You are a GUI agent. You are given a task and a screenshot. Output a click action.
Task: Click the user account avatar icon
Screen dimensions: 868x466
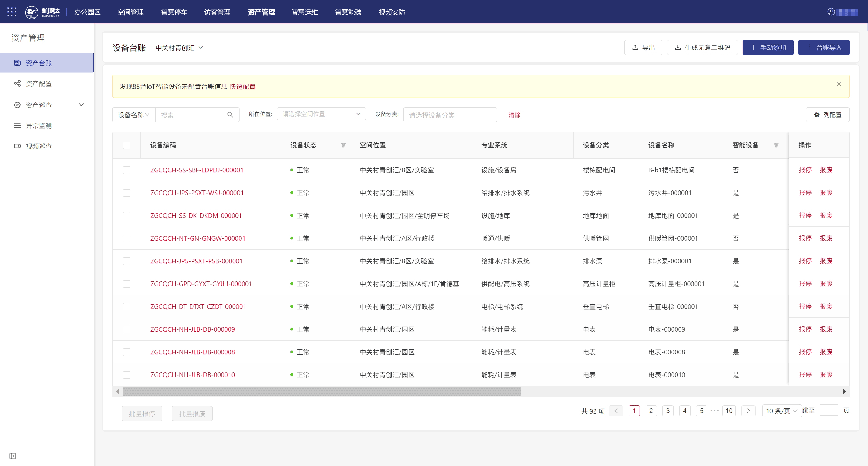[x=831, y=12]
